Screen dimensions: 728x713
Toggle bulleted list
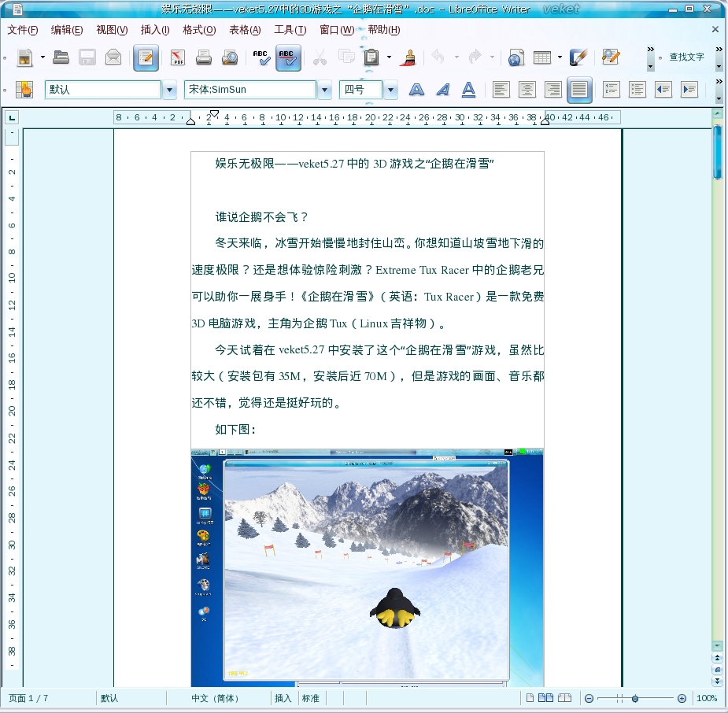pos(637,90)
